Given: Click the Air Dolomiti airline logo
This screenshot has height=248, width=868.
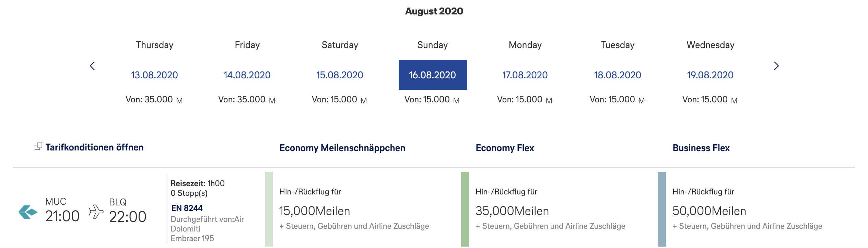Looking at the screenshot, I should tap(28, 212).
